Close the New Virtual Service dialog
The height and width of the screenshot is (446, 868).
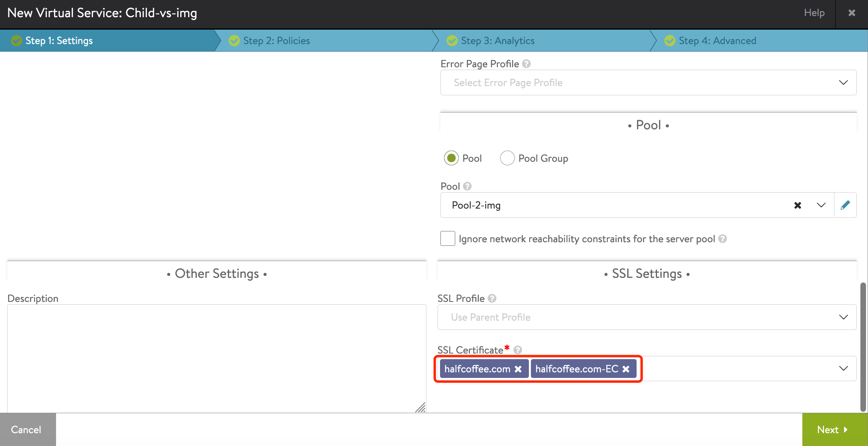(852, 13)
